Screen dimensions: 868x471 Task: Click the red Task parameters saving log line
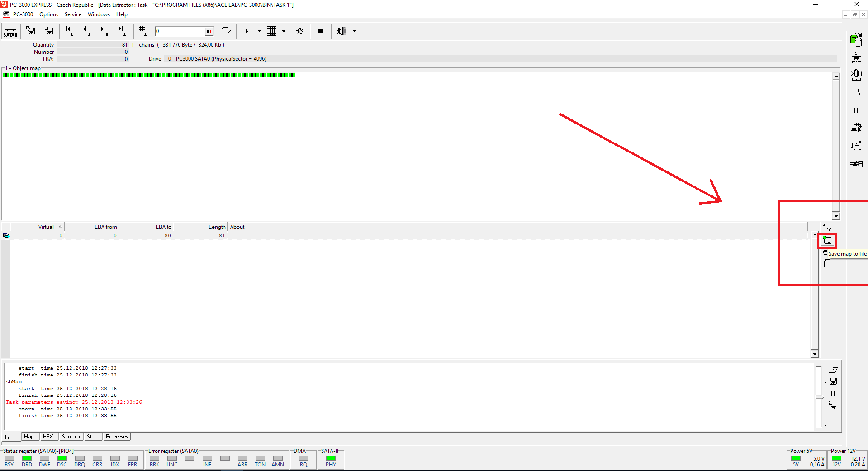click(x=74, y=402)
